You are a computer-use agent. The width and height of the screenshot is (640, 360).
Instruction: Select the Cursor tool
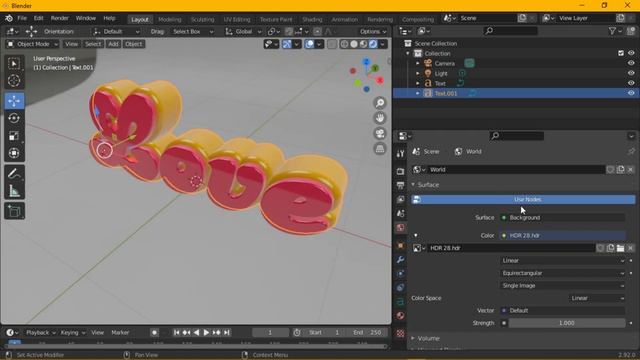[14, 80]
